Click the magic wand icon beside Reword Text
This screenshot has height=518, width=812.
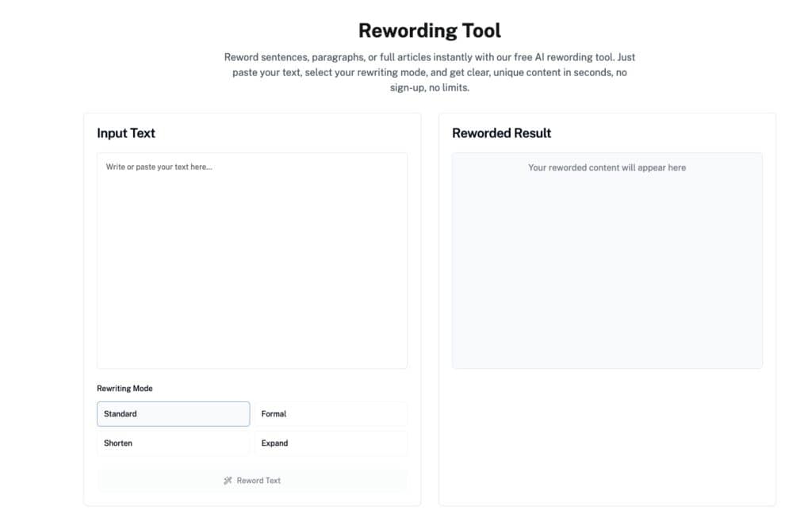click(x=228, y=481)
